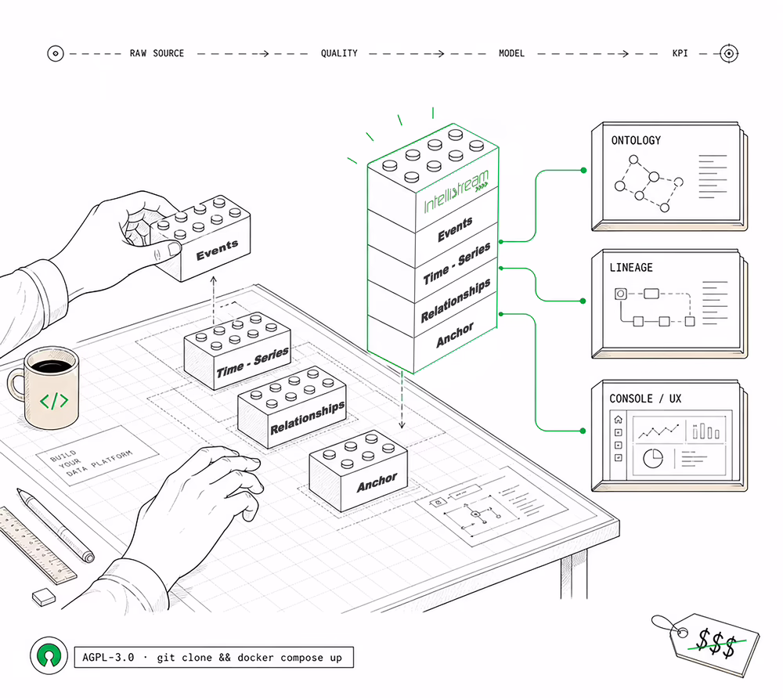Click the green connector dot at Console
Image resolution: width=783 pixels, height=700 pixels.
point(583,431)
